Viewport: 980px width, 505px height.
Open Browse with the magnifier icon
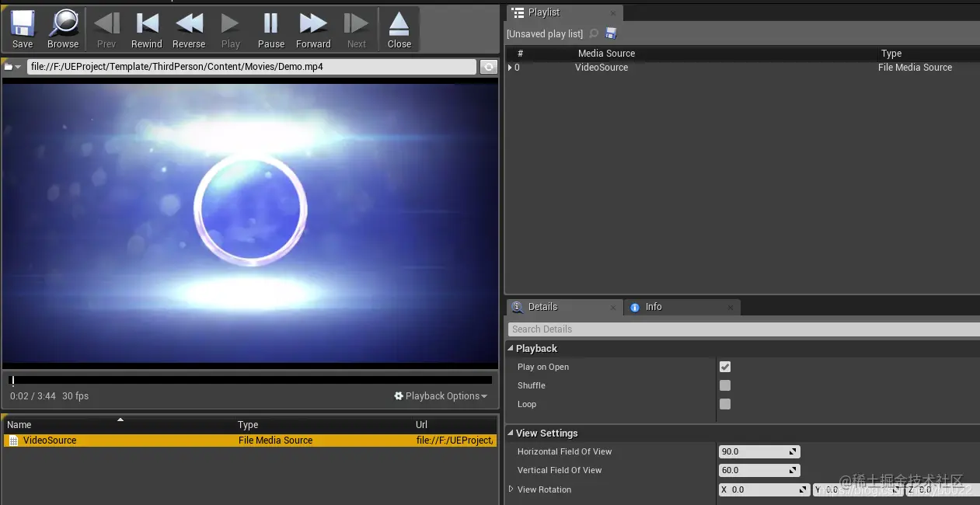63,23
